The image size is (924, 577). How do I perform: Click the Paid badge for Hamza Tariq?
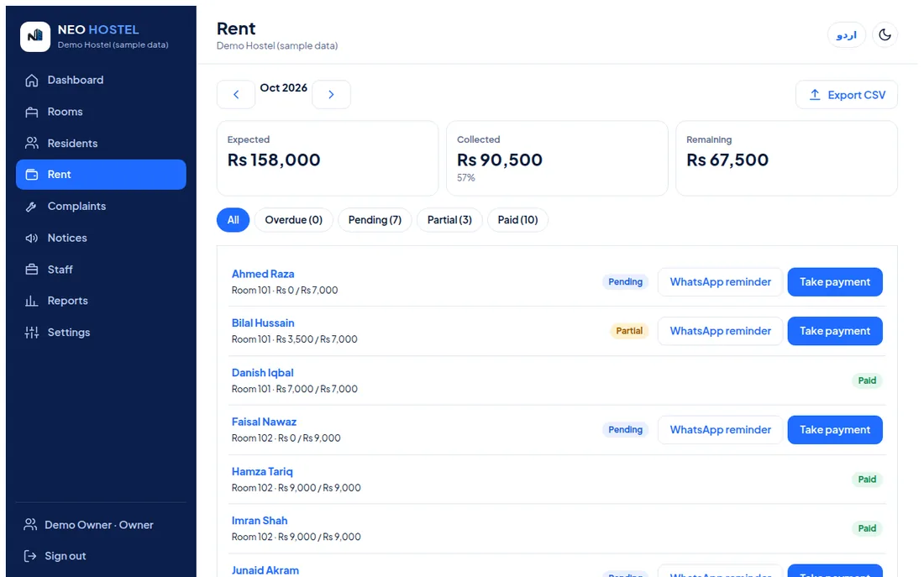pos(867,480)
